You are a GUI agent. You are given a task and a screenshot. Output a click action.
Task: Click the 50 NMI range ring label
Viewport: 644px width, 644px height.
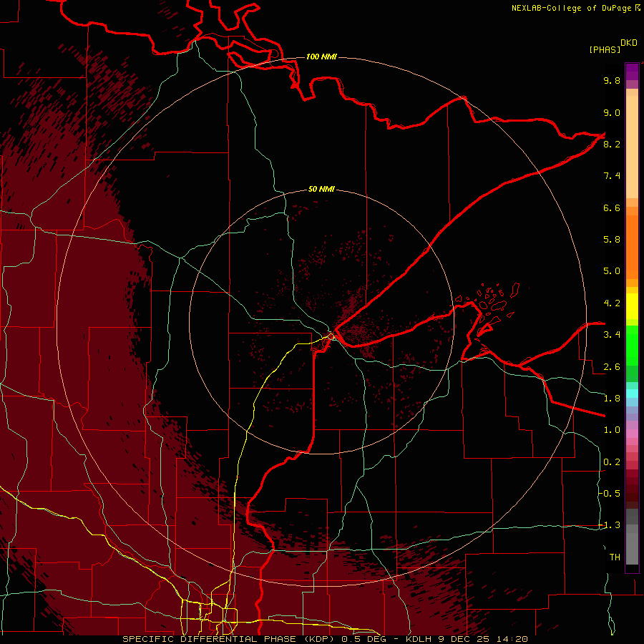click(x=321, y=190)
